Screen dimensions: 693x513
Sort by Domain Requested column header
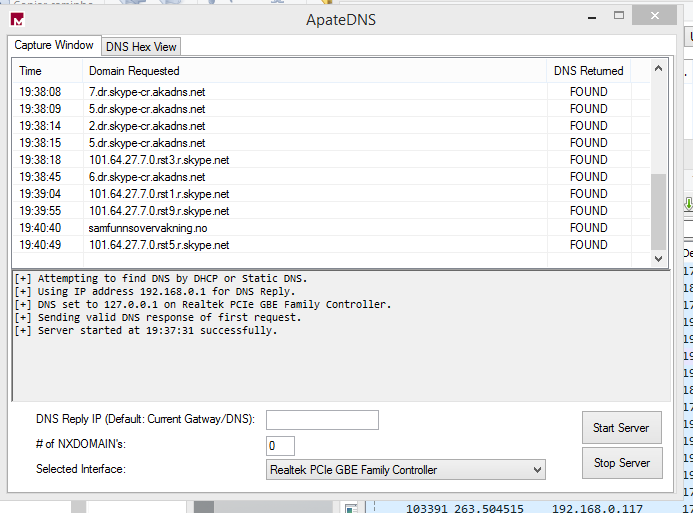click(x=314, y=71)
